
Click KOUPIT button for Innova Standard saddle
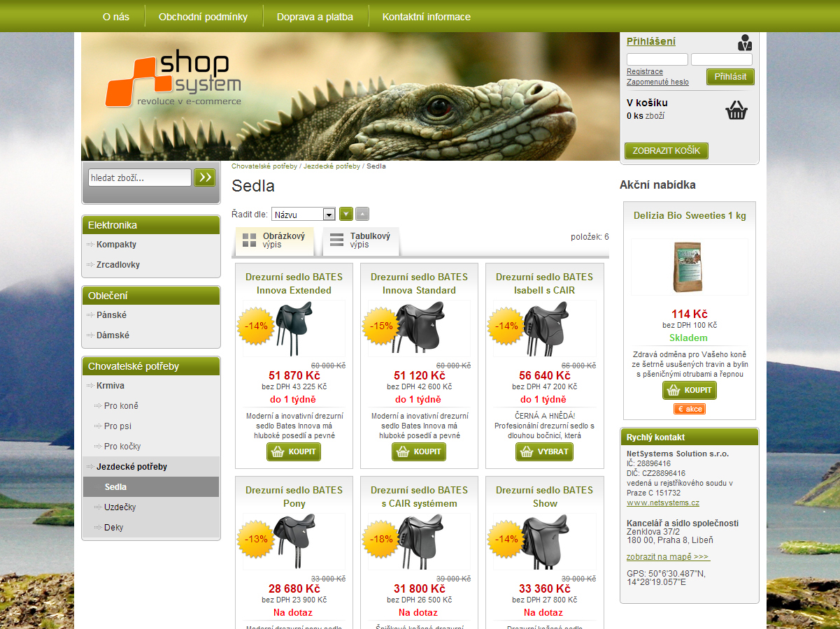[x=419, y=451]
